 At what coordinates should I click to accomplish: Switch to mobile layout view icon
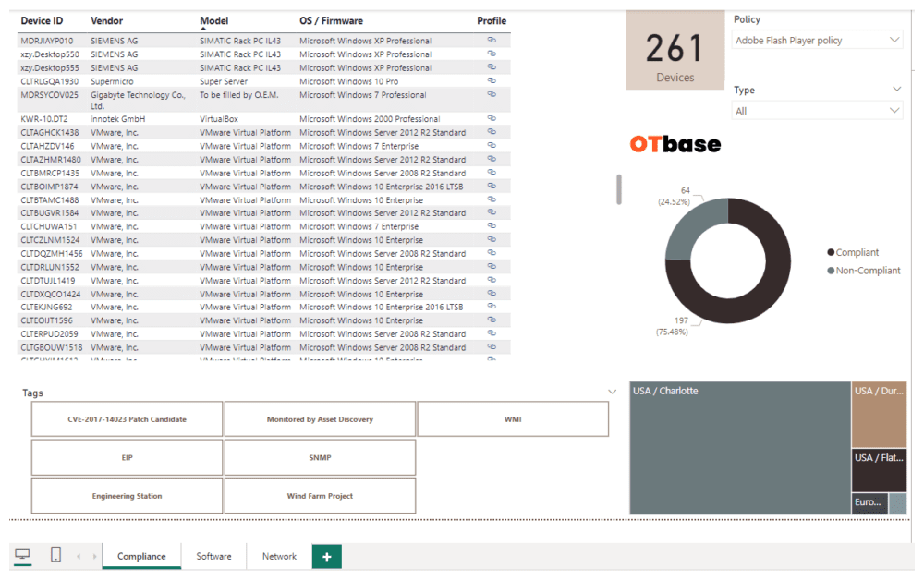[55, 555]
